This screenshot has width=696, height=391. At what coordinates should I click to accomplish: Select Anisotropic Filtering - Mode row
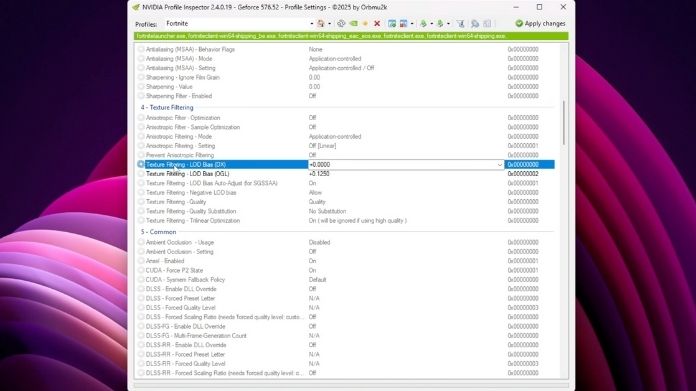pos(346,137)
